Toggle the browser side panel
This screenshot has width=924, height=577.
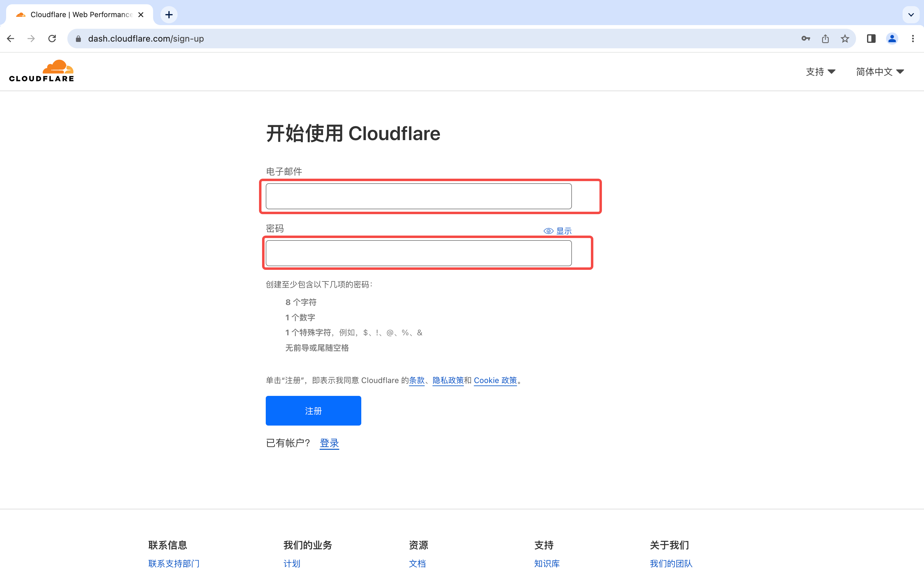click(x=871, y=39)
